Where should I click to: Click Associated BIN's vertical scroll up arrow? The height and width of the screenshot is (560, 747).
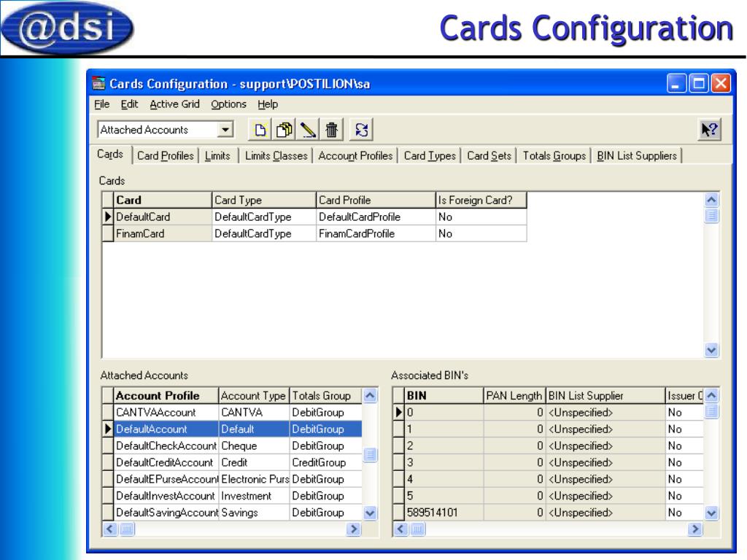[x=711, y=395]
